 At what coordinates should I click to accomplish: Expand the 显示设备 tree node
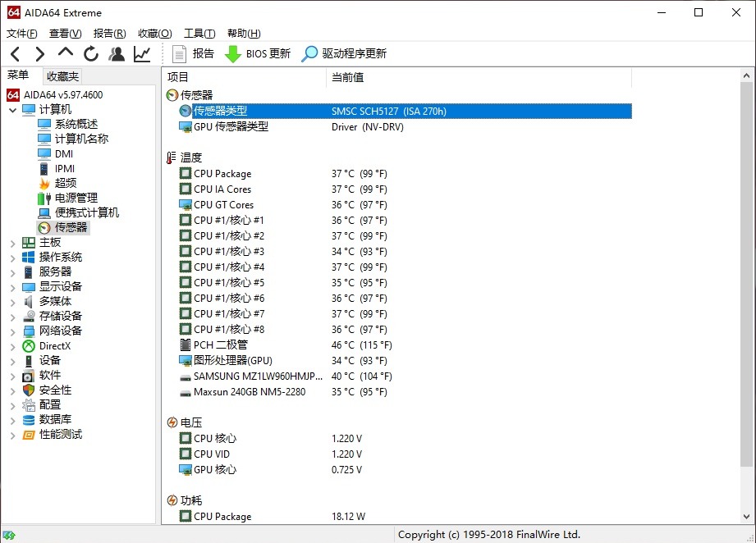[x=13, y=288]
